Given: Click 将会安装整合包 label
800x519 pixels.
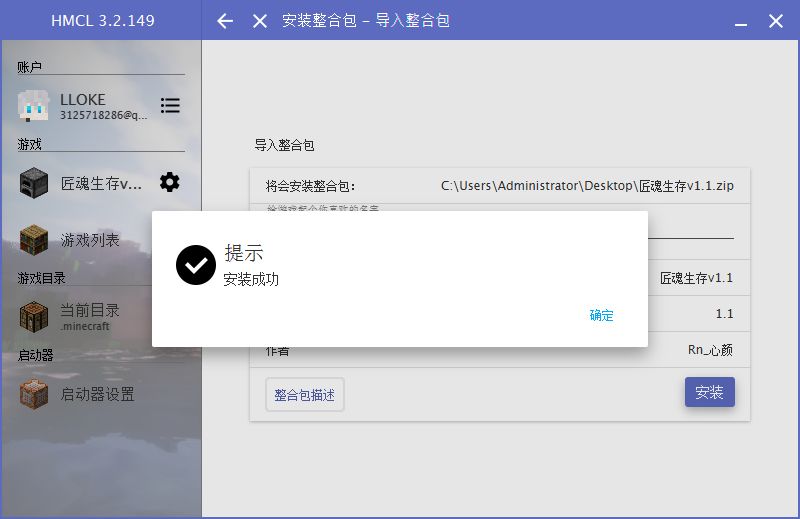Looking at the screenshot, I should 310,186.
